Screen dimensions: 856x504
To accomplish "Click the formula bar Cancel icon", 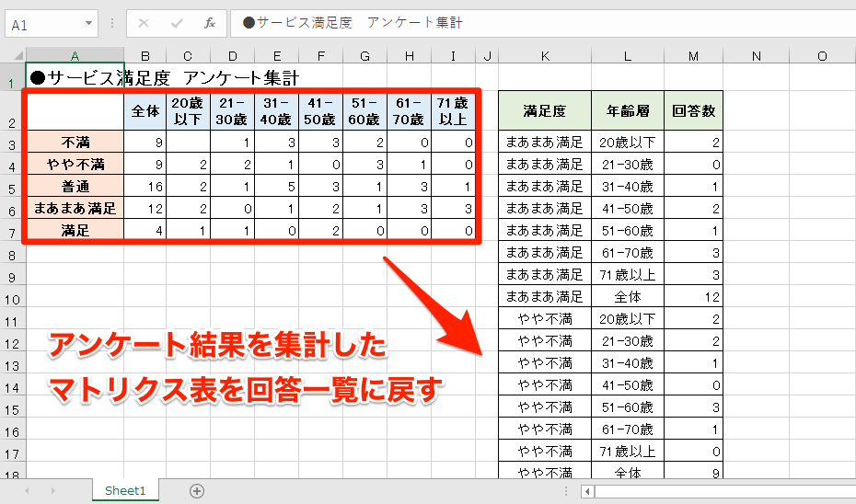I will coord(144,23).
